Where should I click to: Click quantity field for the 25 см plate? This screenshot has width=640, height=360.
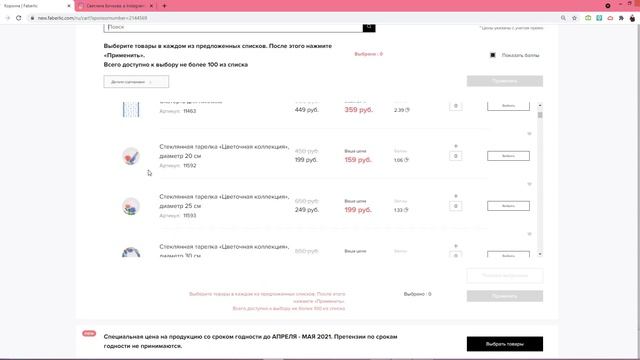click(x=456, y=206)
